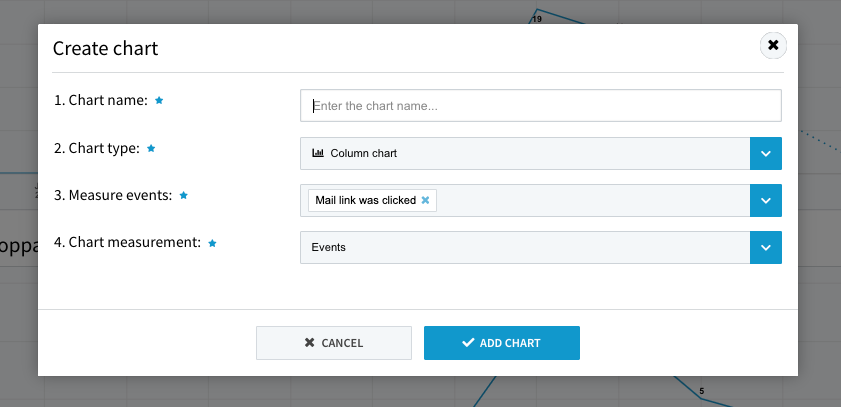Close the Create chart dialog with X
The image size is (841, 407).
[773, 45]
